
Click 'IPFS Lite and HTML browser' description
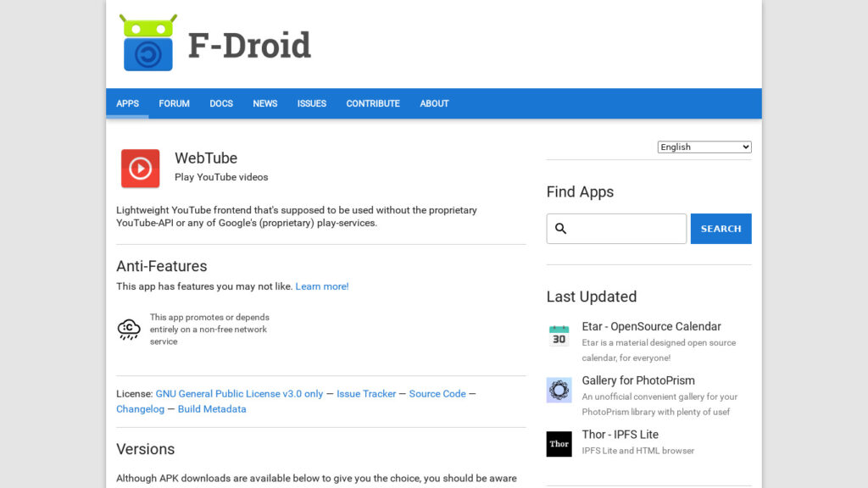637,451
